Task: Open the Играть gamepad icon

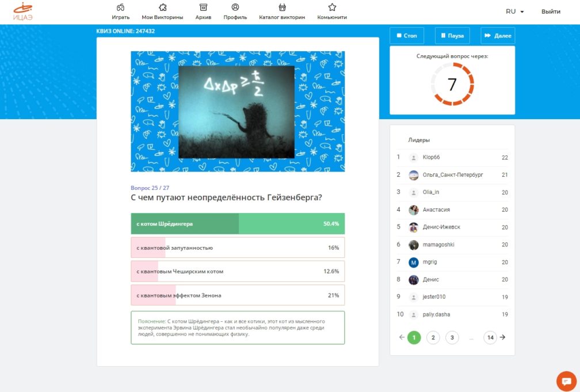Action: coord(120,7)
